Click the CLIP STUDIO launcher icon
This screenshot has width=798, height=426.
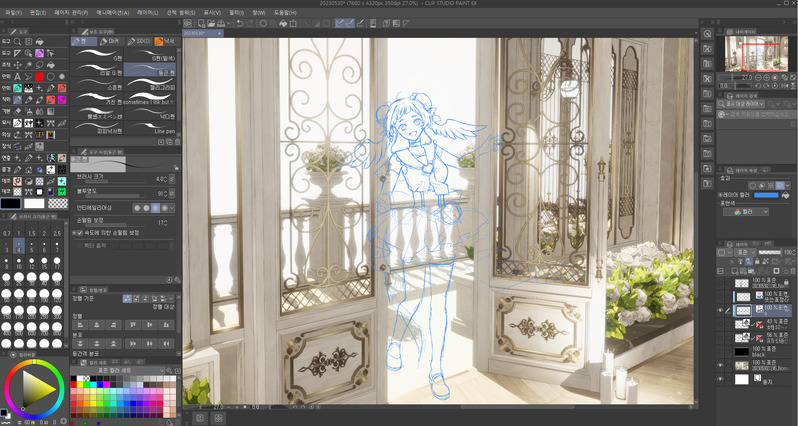pyautogui.click(x=187, y=23)
